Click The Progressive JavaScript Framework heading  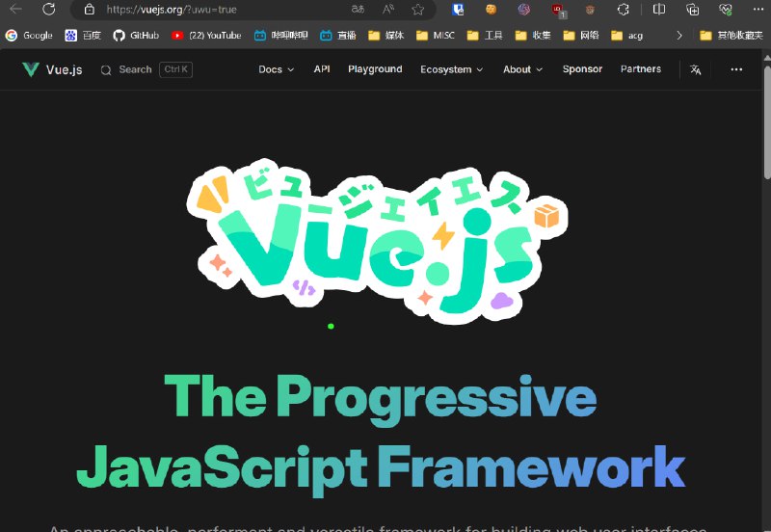381,435
